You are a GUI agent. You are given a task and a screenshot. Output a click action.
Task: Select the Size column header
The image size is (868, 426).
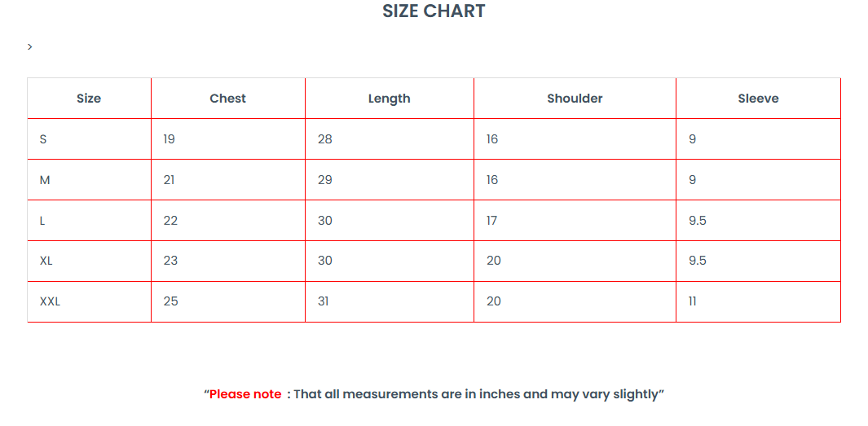[x=89, y=99]
